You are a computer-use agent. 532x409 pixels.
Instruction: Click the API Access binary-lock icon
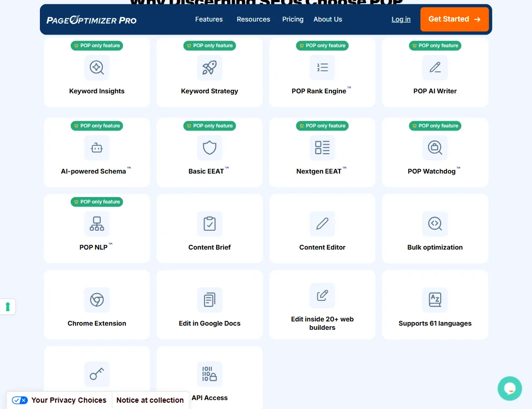pyautogui.click(x=209, y=374)
